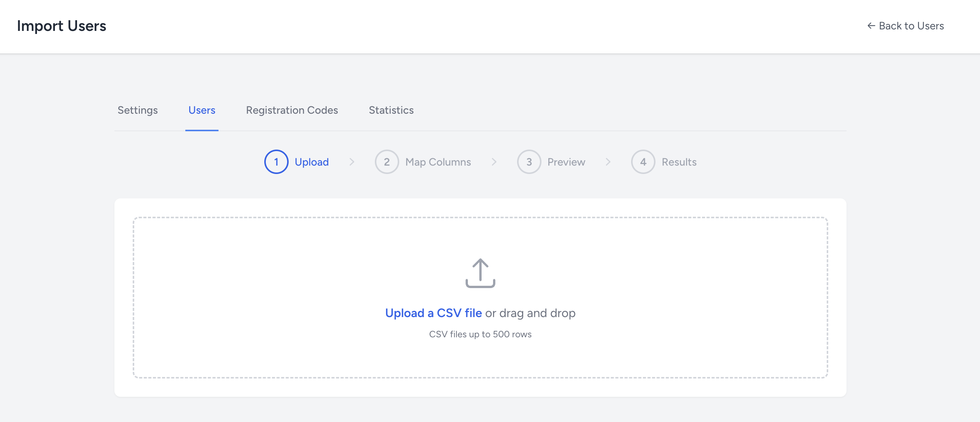The width and height of the screenshot is (980, 422).
Task: Open the Registration Codes tab
Action: click(292, 110)
